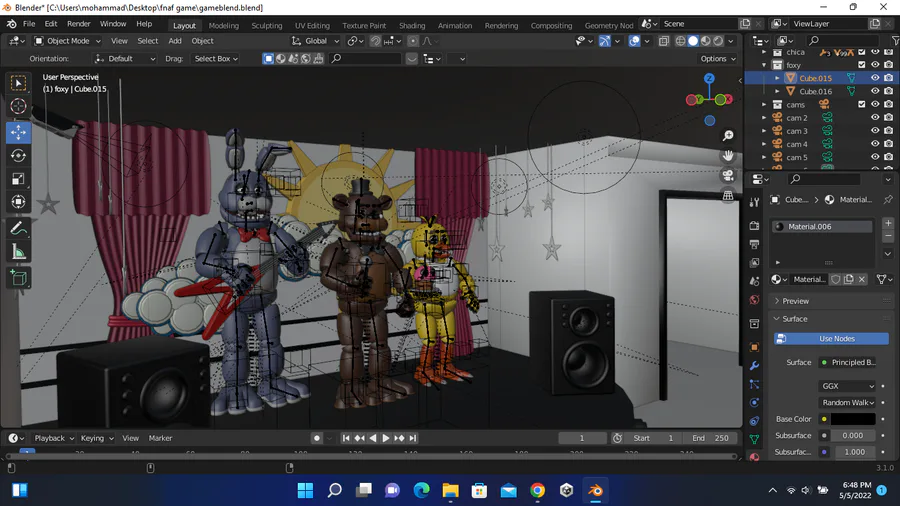The width and height of the screenshot is (900, 506).
Task: Open the Object Mode dropdown
Action: point(67,41)
